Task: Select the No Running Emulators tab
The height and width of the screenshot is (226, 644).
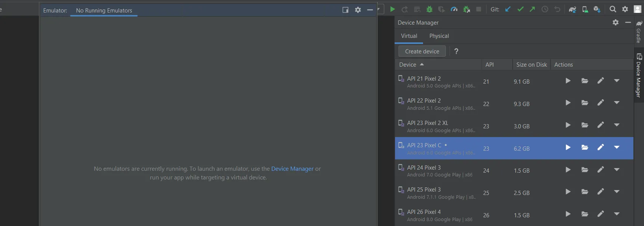Action: (104, 11)
